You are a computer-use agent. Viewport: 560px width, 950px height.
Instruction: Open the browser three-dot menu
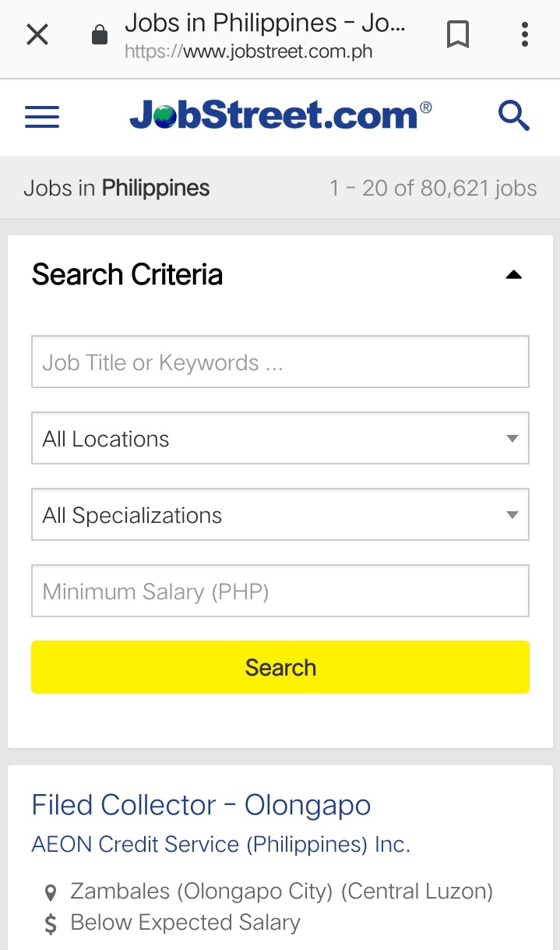point(523,33)
